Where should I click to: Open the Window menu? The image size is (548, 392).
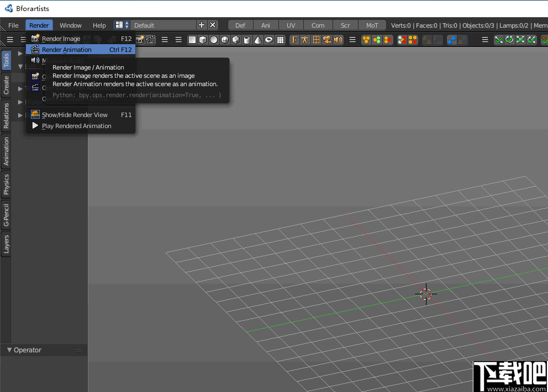coord(70,25)
